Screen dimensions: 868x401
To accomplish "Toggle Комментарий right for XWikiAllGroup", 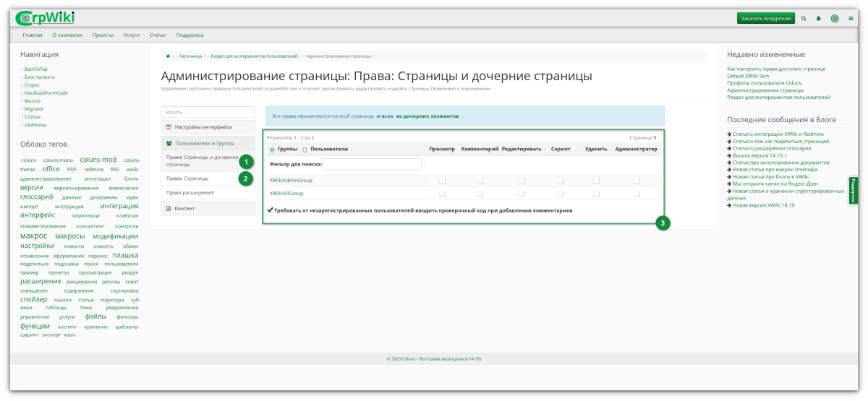I will [480, 194].
